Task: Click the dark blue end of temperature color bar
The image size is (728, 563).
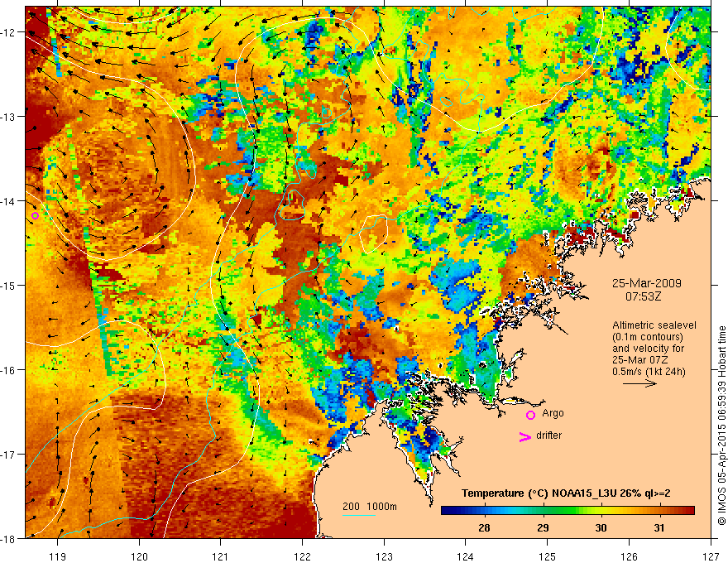Action: point(447,511)
